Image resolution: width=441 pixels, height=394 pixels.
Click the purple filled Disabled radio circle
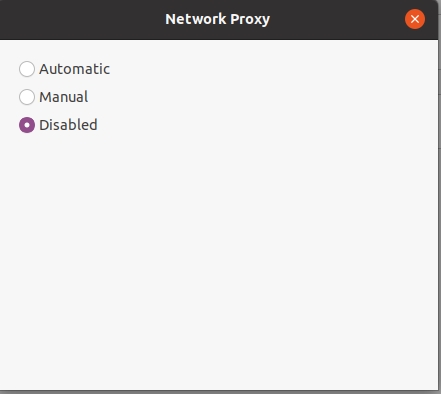tap(27, 125)
